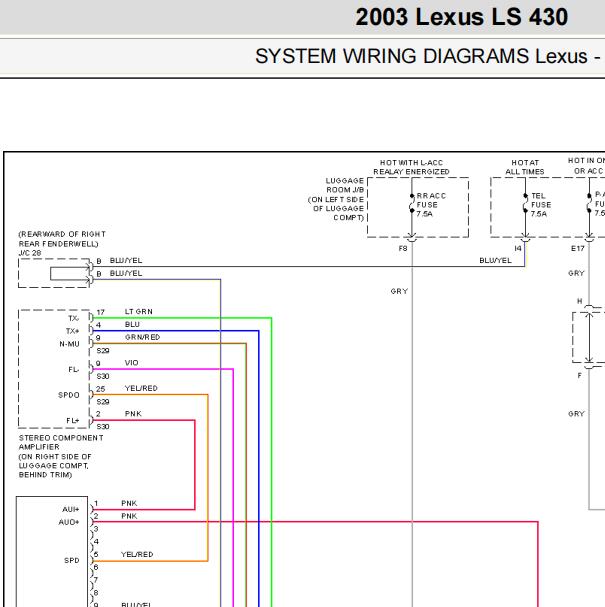Select the "N-MU" amplifier terminal
Viewport: 605px width, 607px height.
69,344
